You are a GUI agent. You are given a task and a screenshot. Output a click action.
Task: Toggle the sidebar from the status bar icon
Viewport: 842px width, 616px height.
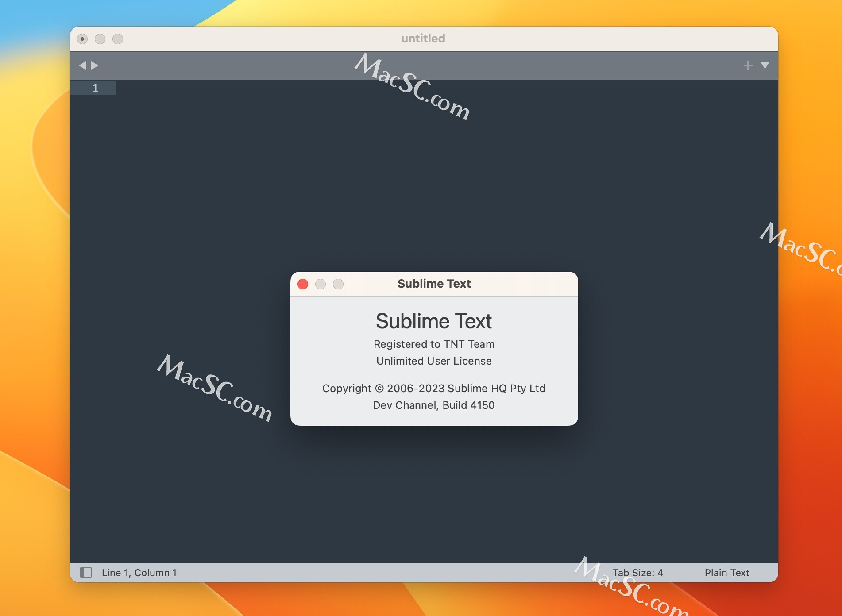point(86,573)
